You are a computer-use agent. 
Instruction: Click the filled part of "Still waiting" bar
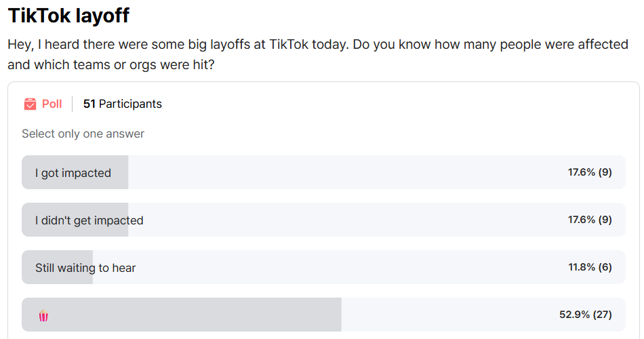(x=57, y=267)
